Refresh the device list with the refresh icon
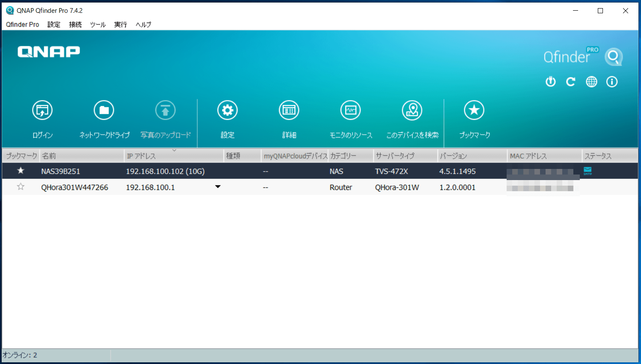This screenshot has width=641, height=364. coord(571,81)
